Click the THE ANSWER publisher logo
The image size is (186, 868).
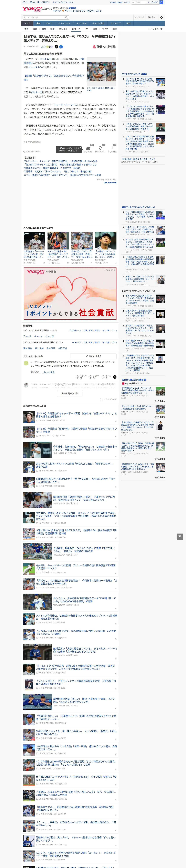[104, 47]
